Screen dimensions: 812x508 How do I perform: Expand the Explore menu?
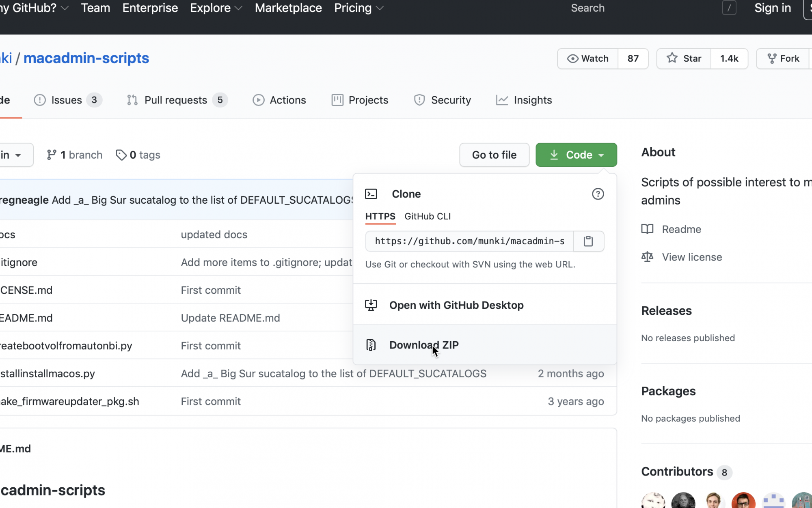point(216,8)
